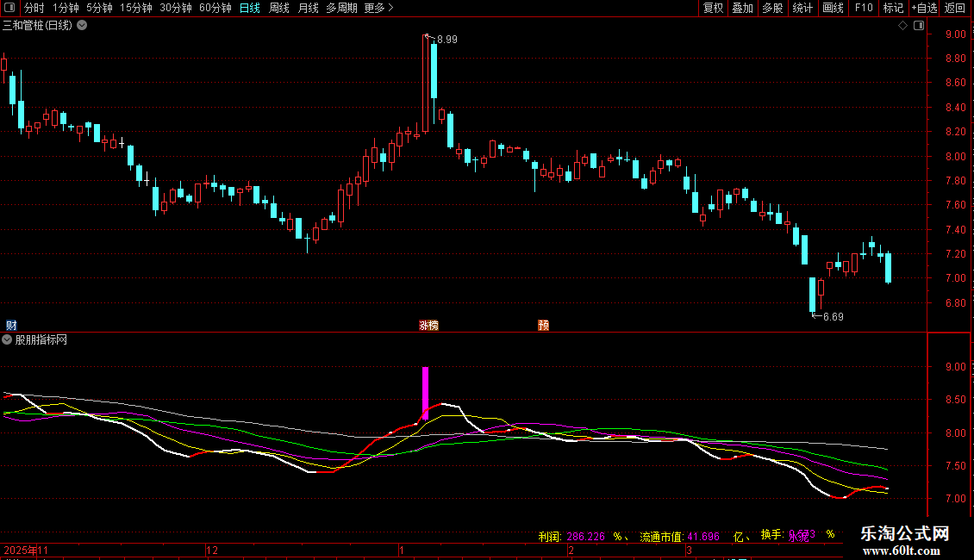Toggle the left sidebar panel icon
Image resolution: width=974 pixels, height=560 pixels.
[9, 8]
